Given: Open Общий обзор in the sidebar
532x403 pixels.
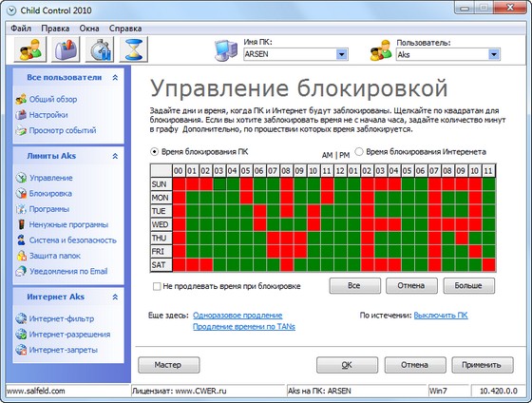Looking at the screenshot, I should pyautogui.click(x=53, y=99).
